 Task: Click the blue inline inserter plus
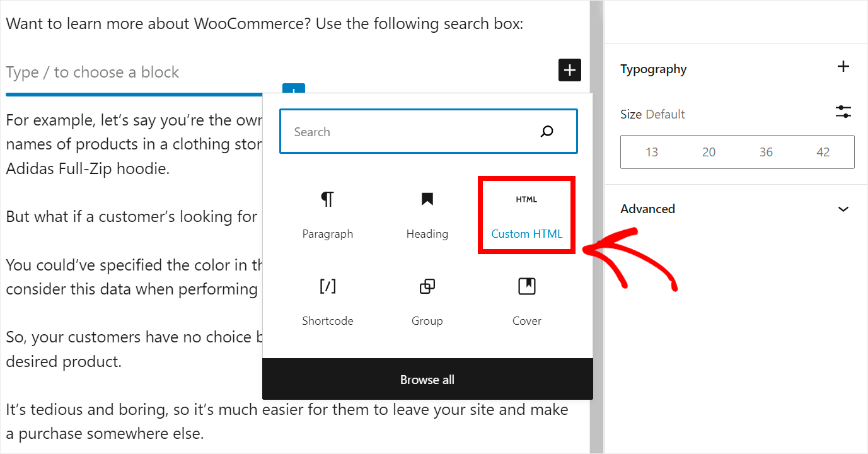tap(294, 89)
